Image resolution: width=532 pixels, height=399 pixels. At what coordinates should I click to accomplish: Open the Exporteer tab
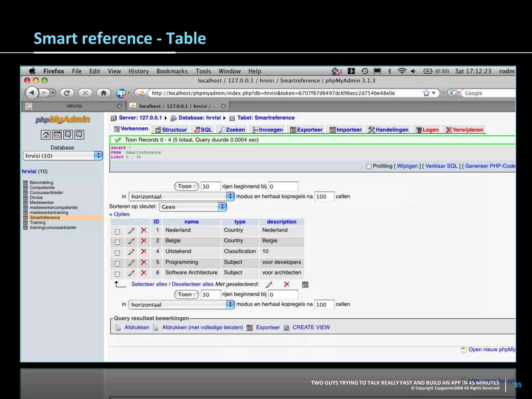point(306,130)
